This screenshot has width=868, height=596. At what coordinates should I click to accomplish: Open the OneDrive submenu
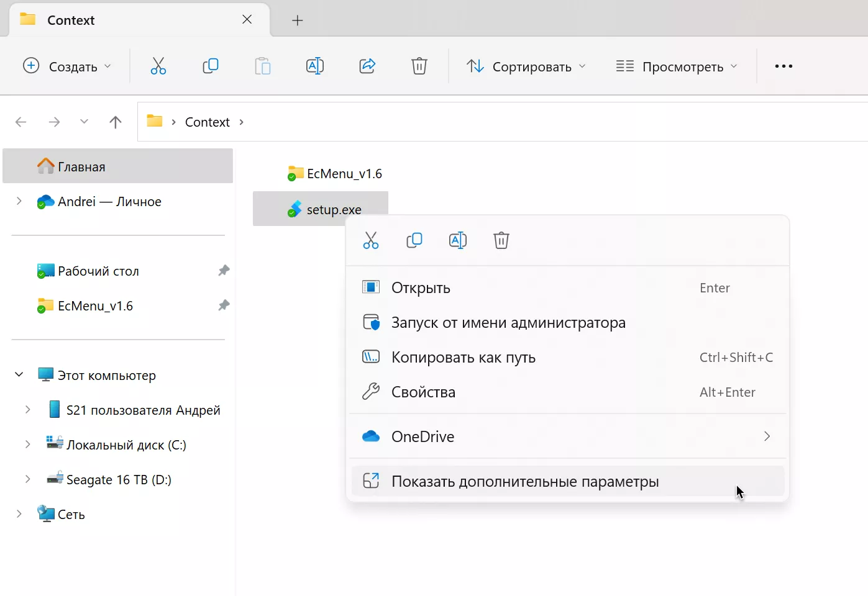(x=568, y=436)
